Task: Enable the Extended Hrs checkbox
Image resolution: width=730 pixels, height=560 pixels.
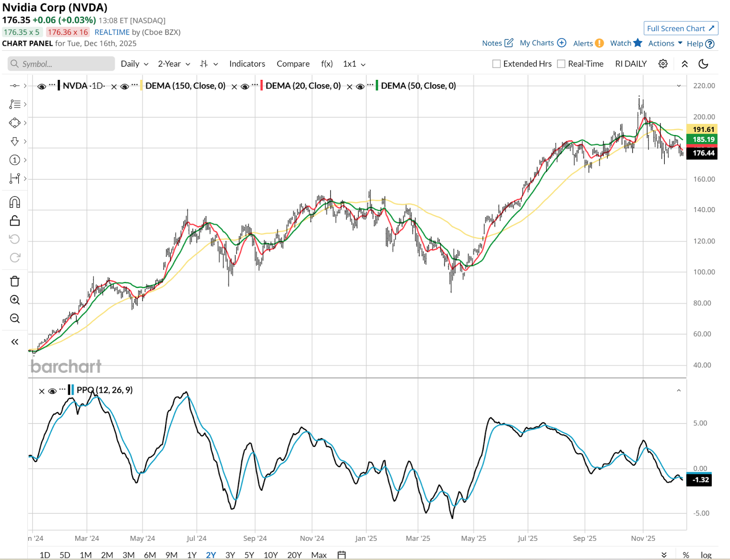Action: point(496,64)
